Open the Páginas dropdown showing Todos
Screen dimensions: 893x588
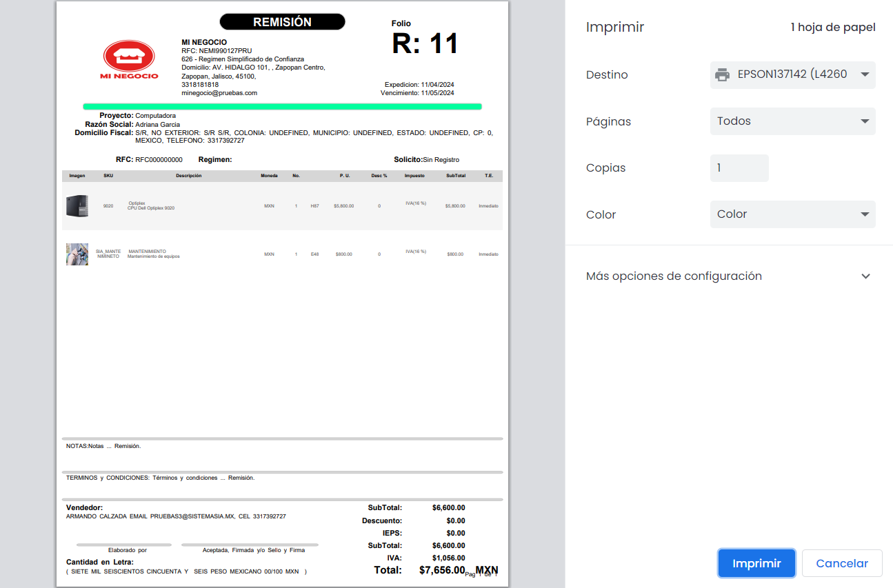pyautogui.click(x=792, y=121)
